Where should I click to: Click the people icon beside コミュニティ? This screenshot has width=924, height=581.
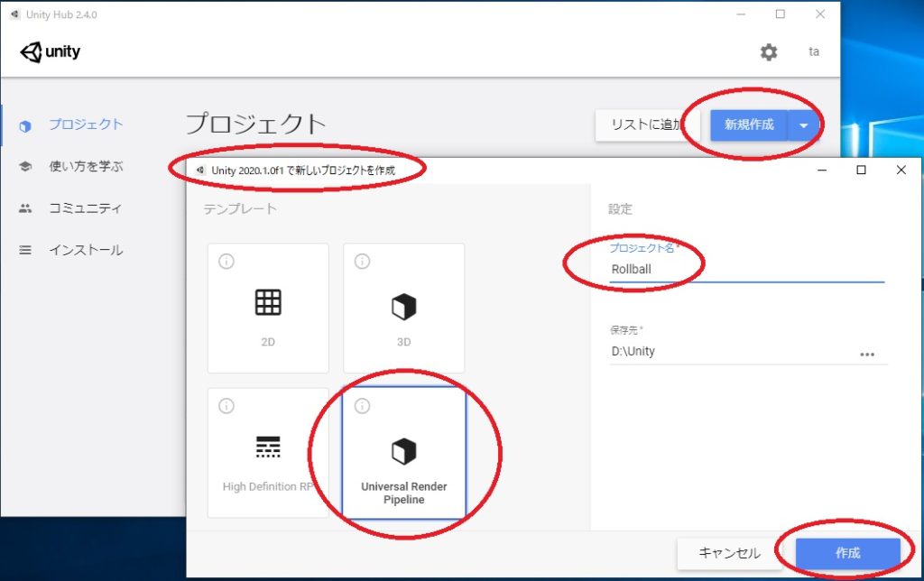(x=24, y=208)
